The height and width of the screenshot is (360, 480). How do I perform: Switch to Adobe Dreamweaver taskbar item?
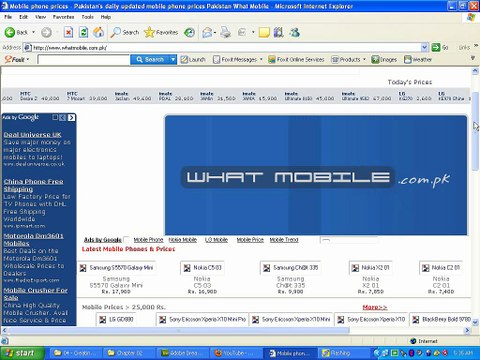pyautogui.click(x=182, y=353)
